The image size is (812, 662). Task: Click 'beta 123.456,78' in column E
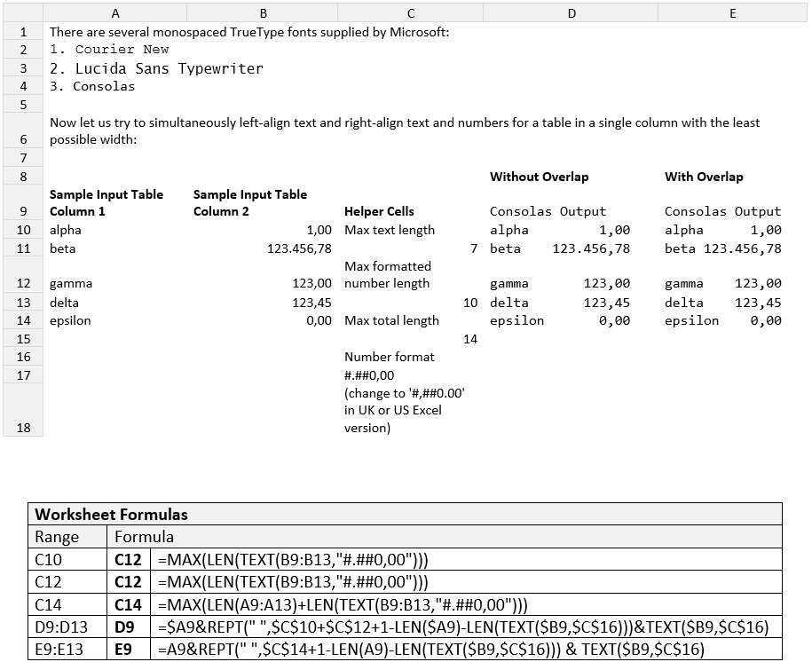pyautogui.click(x=723, y=248)
